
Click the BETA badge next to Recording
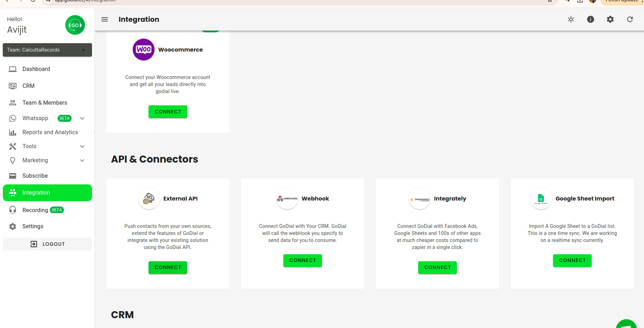point(57,210)
